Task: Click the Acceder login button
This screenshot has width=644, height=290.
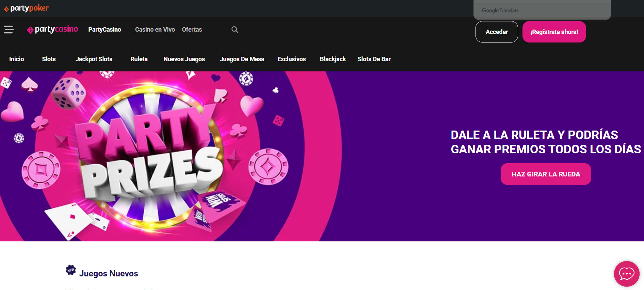Action: [x=497, y=32]
